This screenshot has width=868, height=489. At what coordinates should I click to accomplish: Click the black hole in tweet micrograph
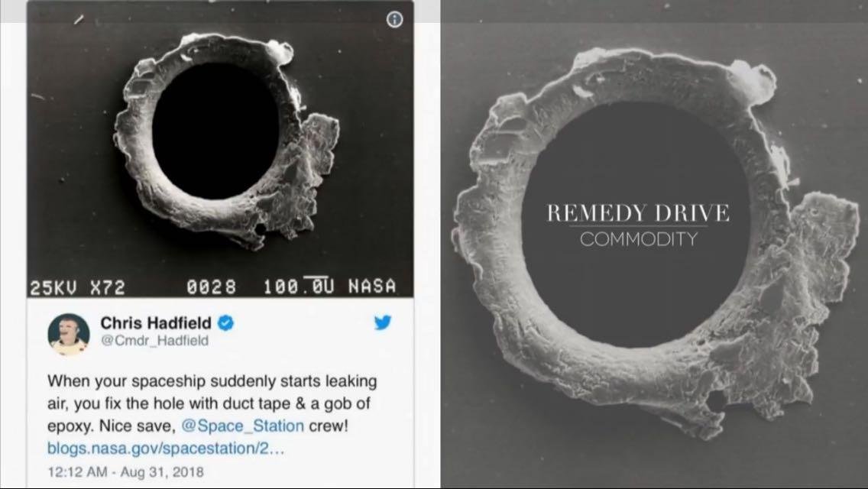(216, 130)
